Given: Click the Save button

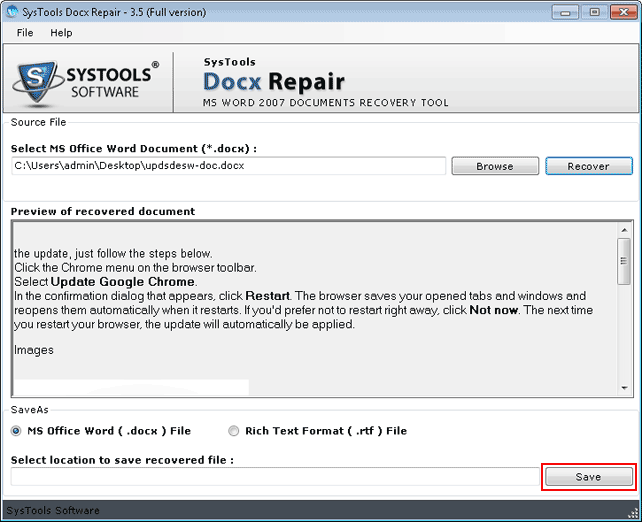Looking at the screenshot, I should pos(589,477).
